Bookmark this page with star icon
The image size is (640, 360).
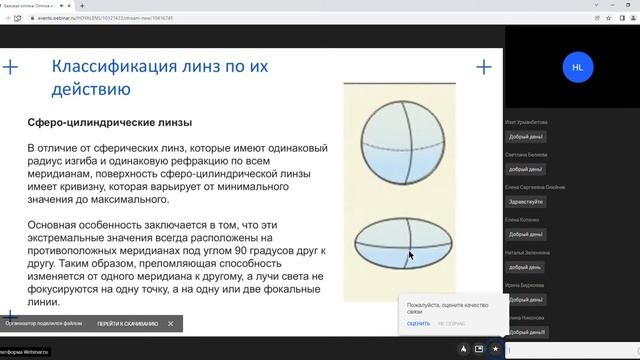tap(609, 18)
